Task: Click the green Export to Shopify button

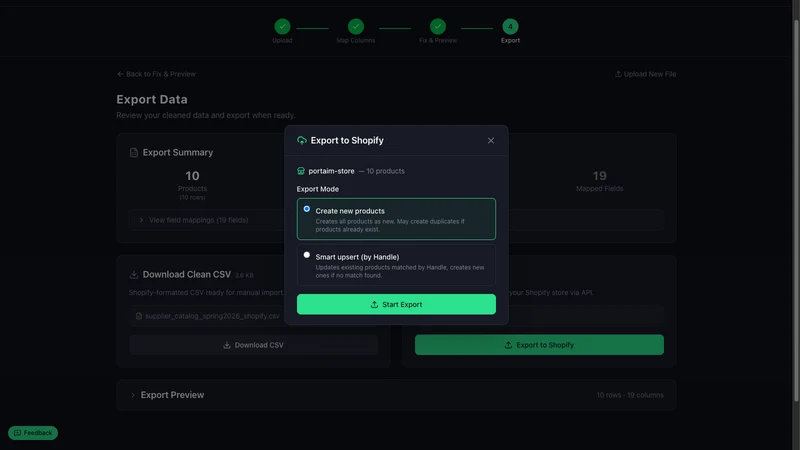Action: [539, 345]
